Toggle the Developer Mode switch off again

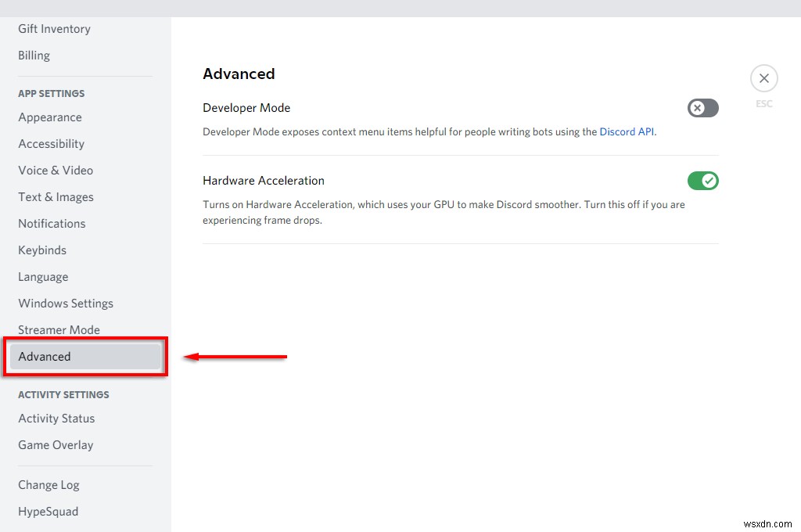pos(702,108)
